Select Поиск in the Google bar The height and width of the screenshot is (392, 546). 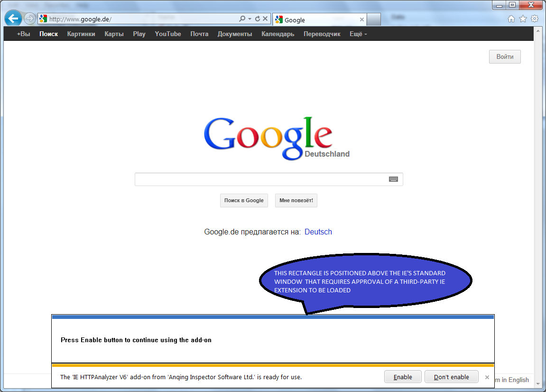tap(48, 34)
